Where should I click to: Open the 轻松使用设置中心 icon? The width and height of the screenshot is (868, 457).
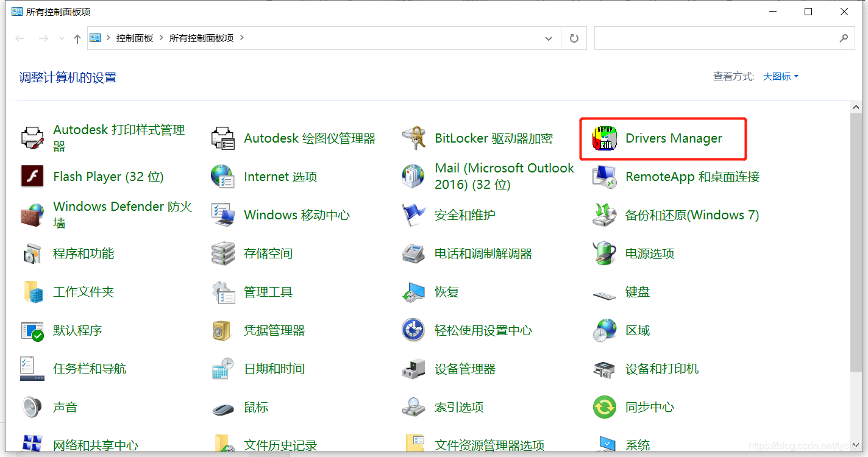click(x=414, y=330)
